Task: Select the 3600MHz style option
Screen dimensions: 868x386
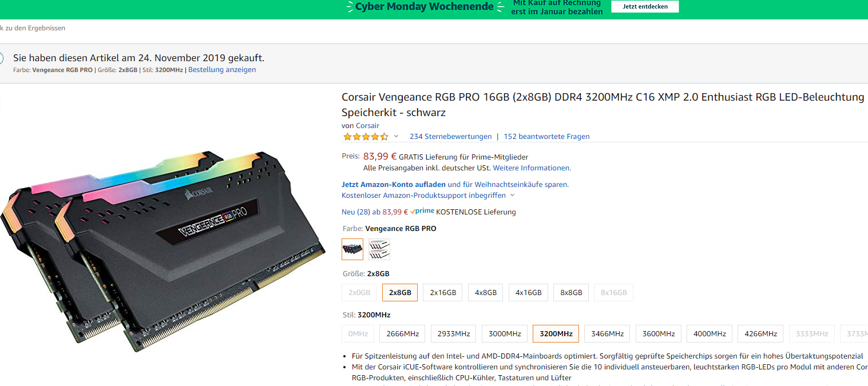Action: 658,333
